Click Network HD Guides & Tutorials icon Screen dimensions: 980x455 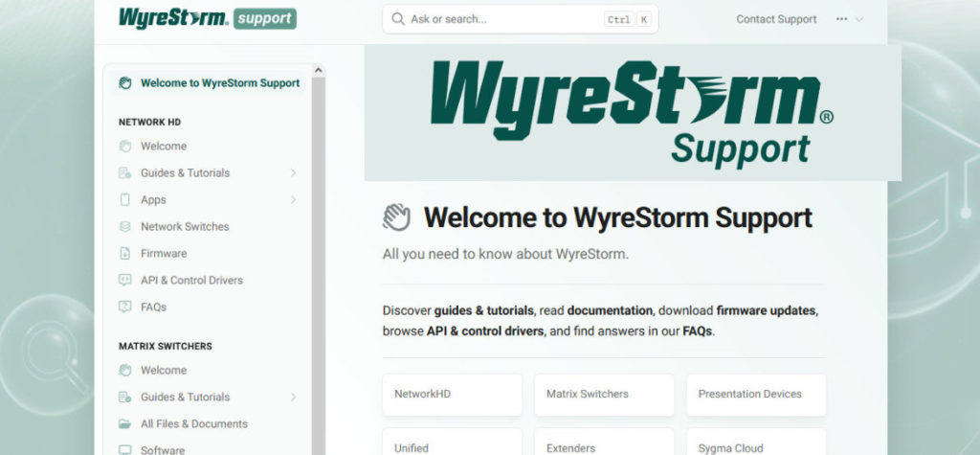click(125, 172)
